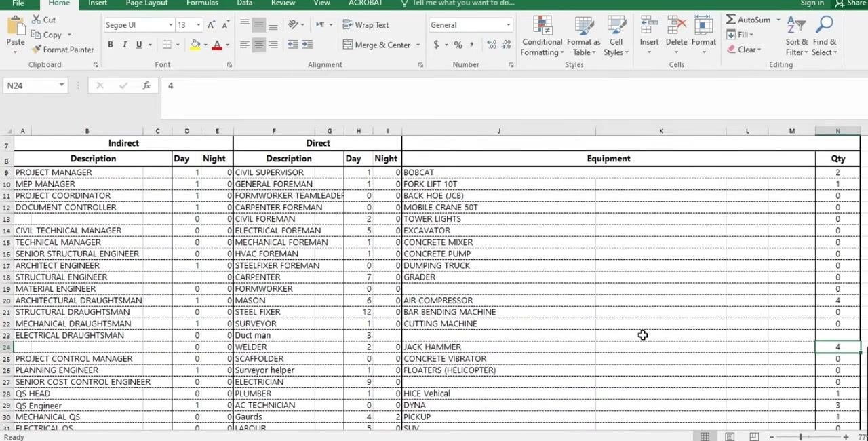Open the Segoe UI font name dropdown
The height and width of the screenshot is (441, 868).
click(x=170, y=25)
